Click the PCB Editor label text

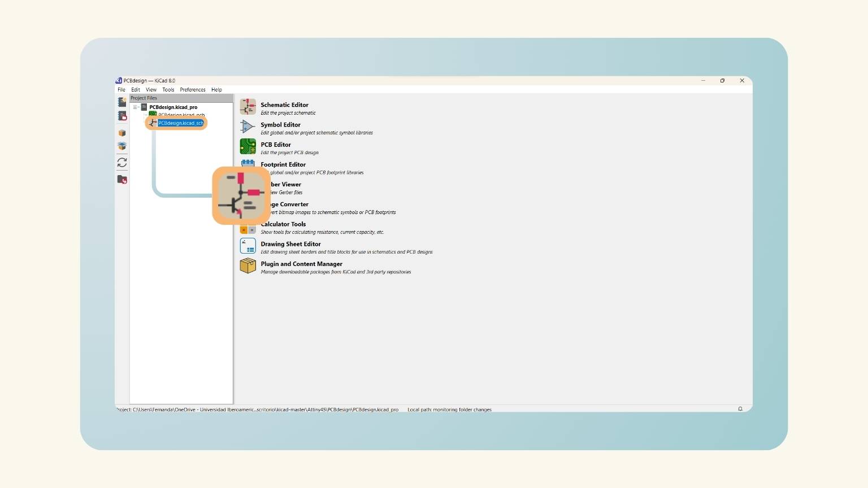(276, 145)
